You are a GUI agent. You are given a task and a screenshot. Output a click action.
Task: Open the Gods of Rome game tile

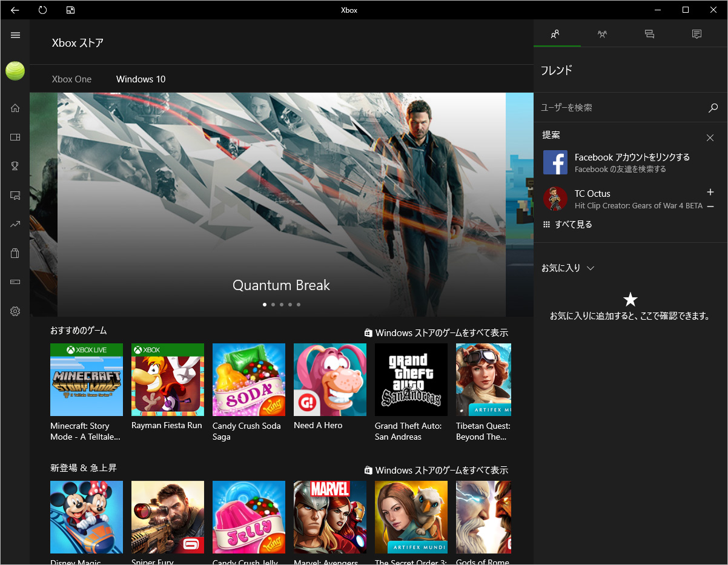[483, 522]
